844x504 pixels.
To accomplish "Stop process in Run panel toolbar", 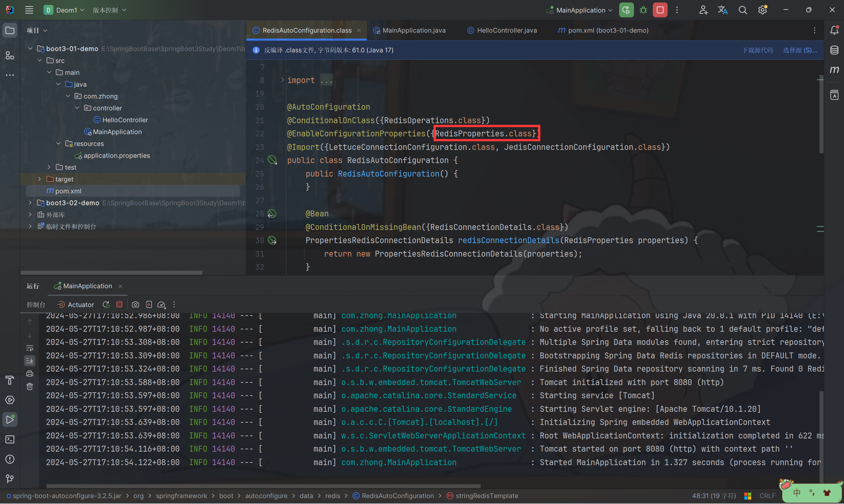I will tap(119, 304).
